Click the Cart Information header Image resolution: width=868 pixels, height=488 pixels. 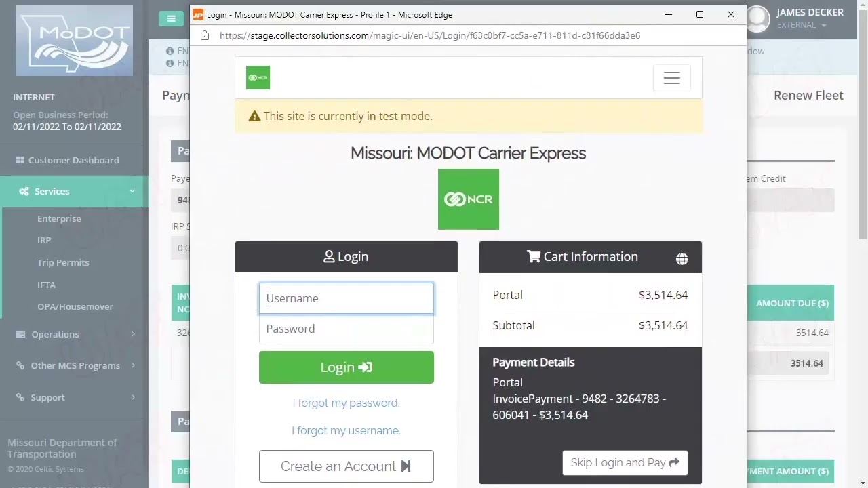click(x=591, y=257)
